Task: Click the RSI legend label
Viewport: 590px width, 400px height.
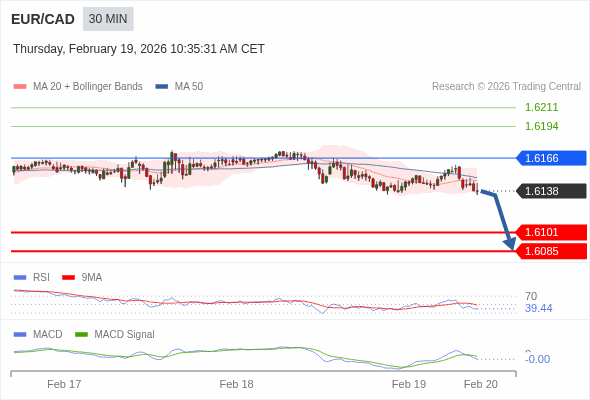Action: point(41,278)
